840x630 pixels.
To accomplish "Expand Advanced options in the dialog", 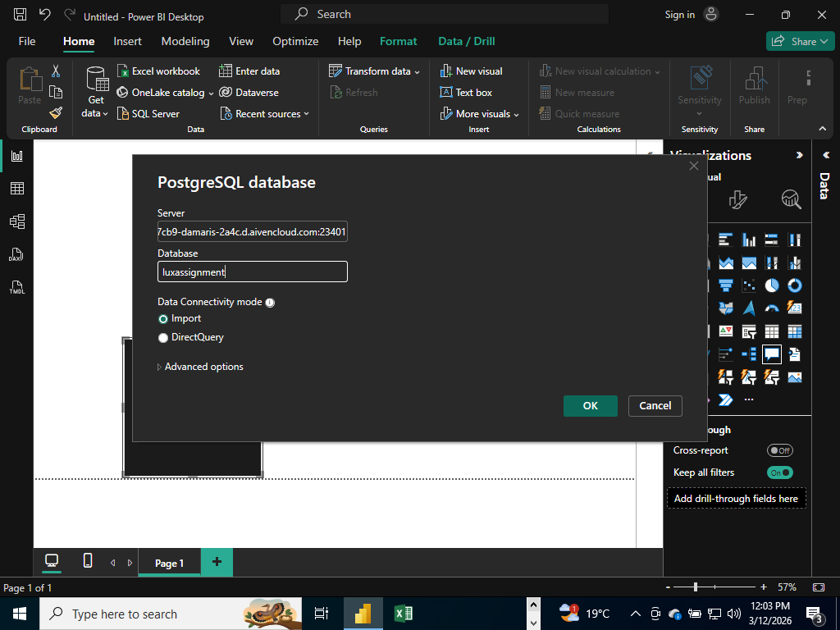I will (x=200, y=367).
